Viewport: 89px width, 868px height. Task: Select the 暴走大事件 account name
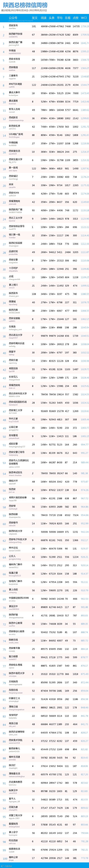pos(14,92)
